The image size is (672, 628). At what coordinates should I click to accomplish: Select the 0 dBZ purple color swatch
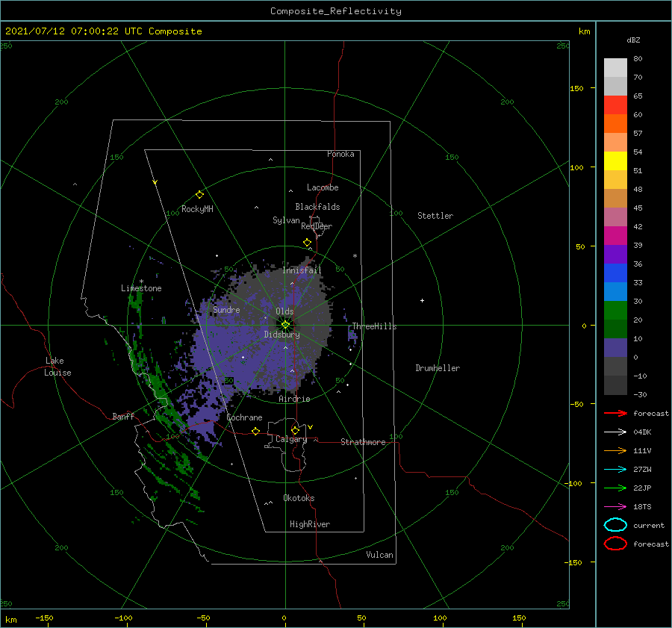[615, 348]
